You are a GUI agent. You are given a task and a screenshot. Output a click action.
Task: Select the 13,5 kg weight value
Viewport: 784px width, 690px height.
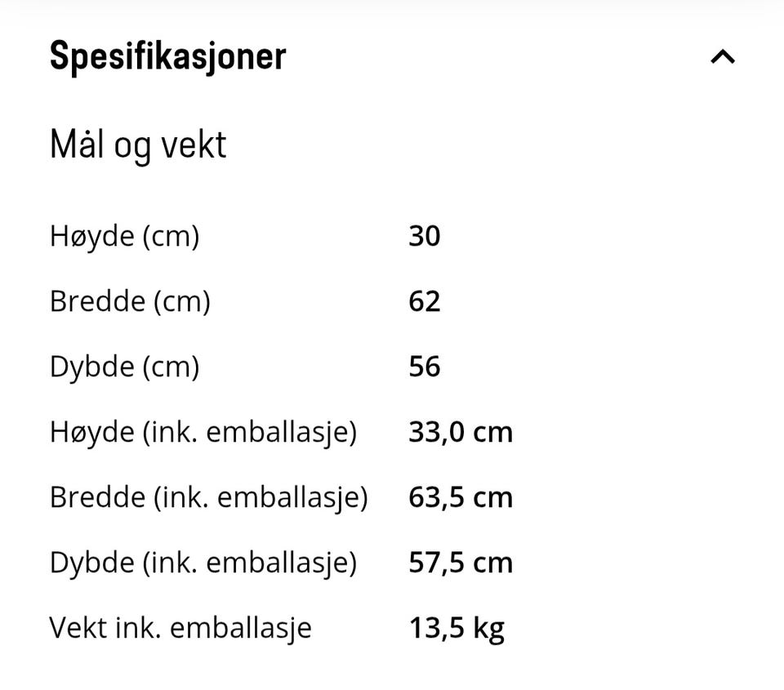coord(456,628)
